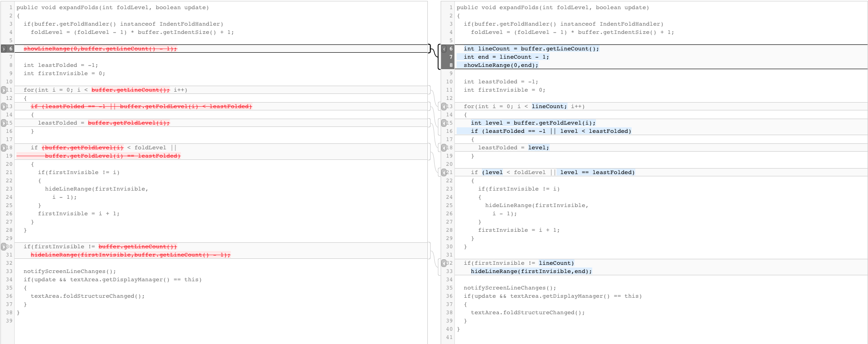Click merge-right arrow at left line 18

tap(4, 147)
